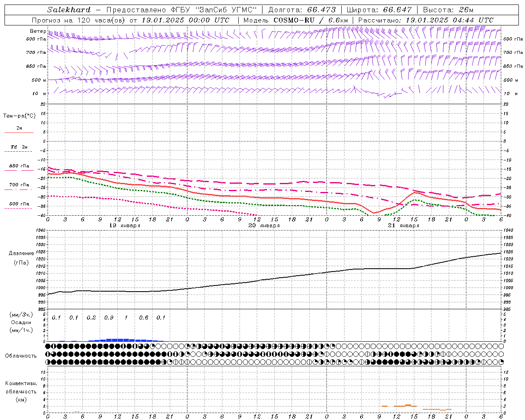Select the model label "COSMO-RU / 6.6км"
This screenshot has width=525, height=420.
311,20
